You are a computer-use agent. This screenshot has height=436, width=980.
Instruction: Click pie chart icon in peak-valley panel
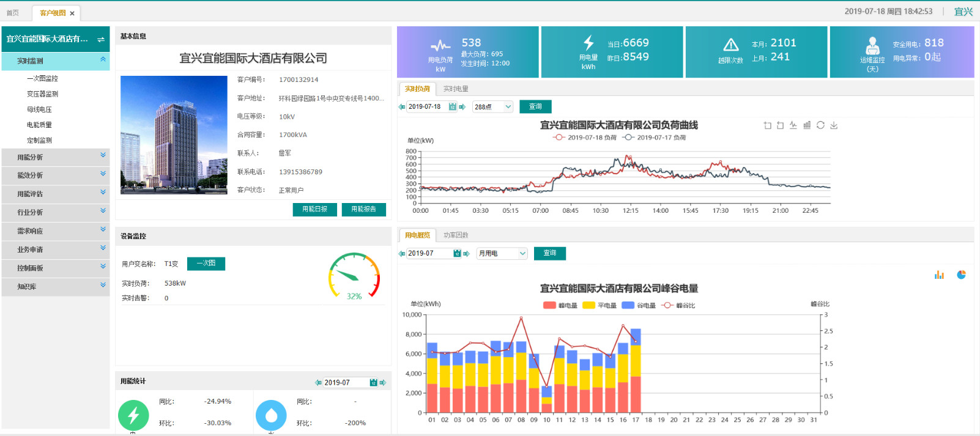pos(961,275)
